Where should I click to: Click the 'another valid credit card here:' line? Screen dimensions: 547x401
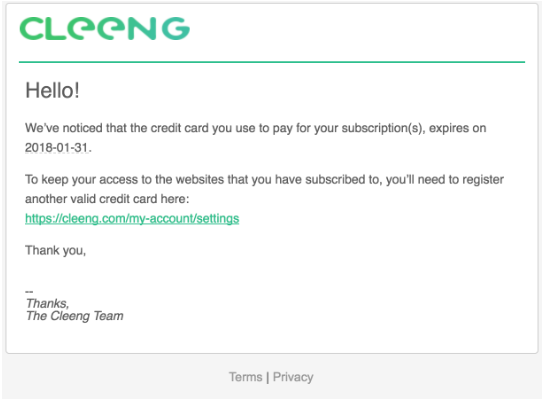click(107, 199)
